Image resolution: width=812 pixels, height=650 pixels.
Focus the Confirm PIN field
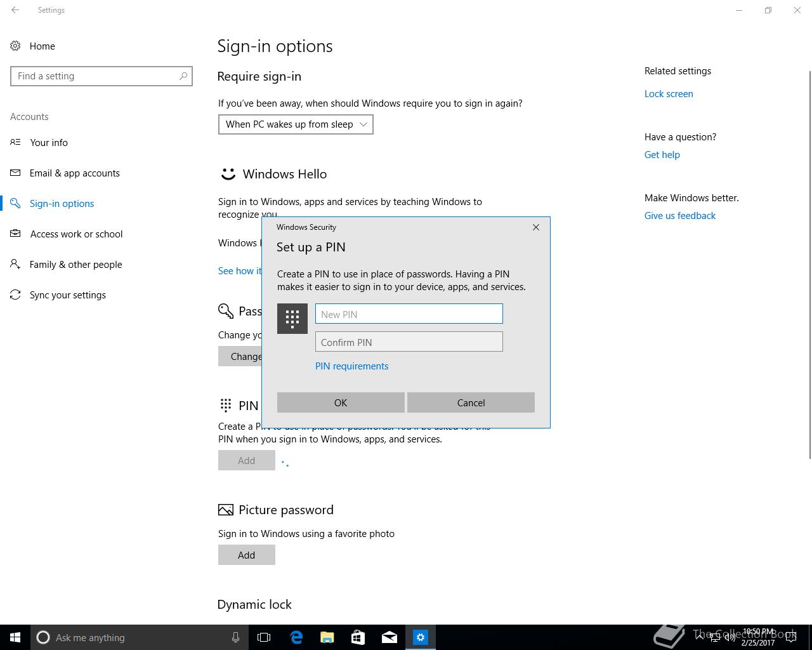pyautogui.click(x=409, y=342)
